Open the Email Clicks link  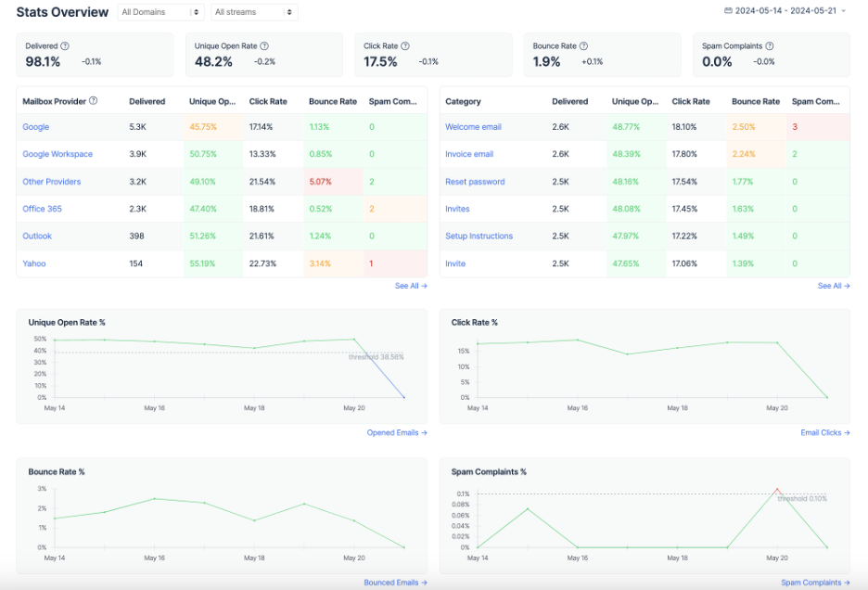[x=827, y=432]
